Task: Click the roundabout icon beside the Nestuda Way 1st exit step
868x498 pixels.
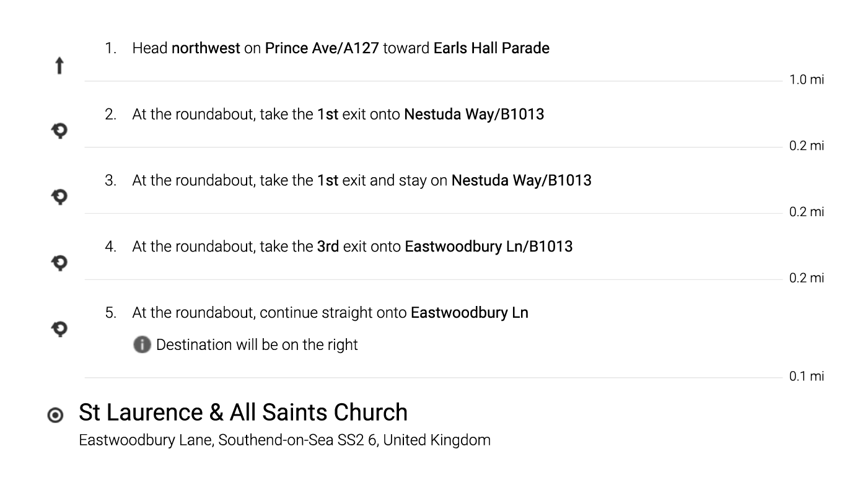Action: pos(59,131)
